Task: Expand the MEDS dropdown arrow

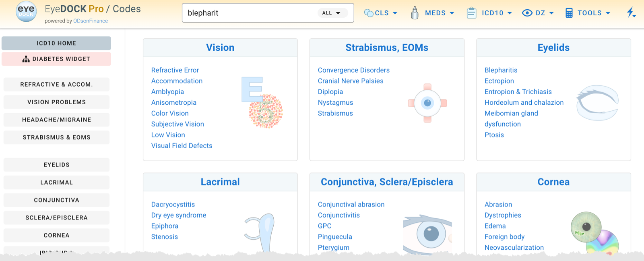Action: pyautogui.click(x=452, y=13)
